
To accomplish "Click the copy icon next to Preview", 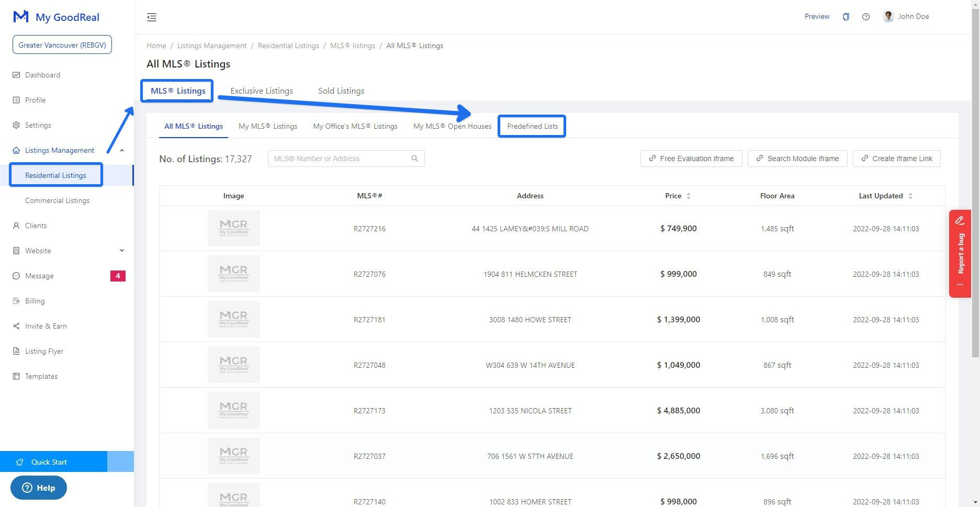I will coord(846,17).
